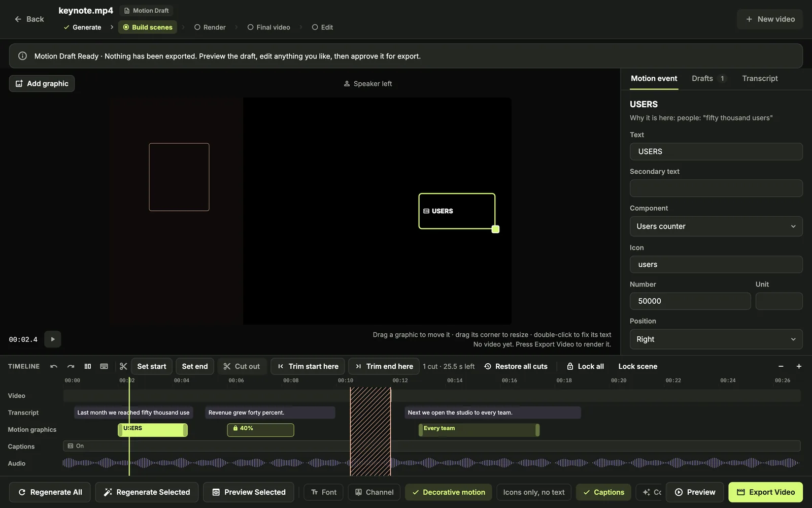Click the info icon in the banner
Screen dimensions: 812x508
22,56
